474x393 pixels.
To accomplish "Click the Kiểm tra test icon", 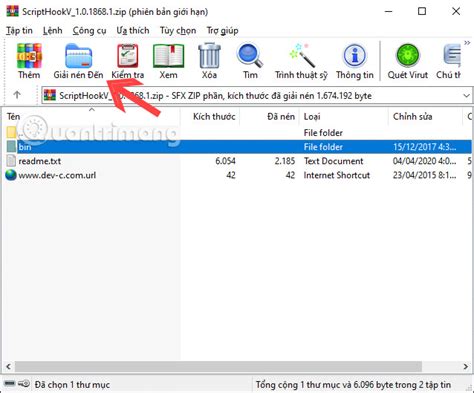I will (x=128, y=56).
